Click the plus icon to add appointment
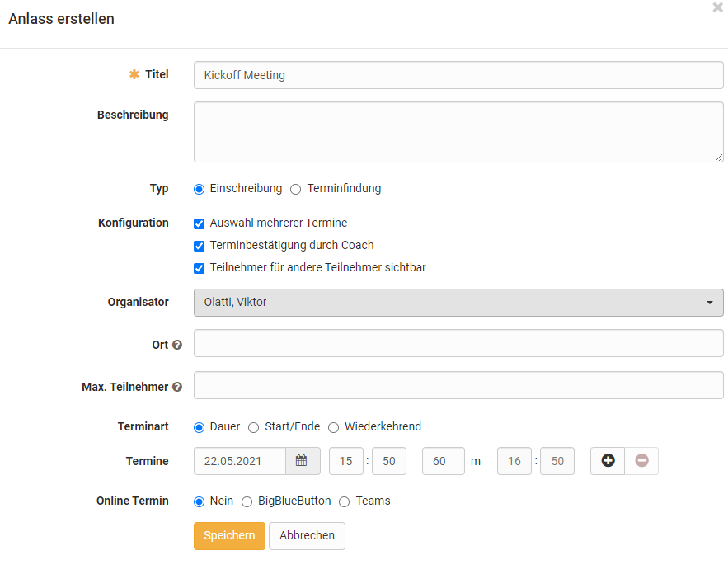 pos(608,461)
